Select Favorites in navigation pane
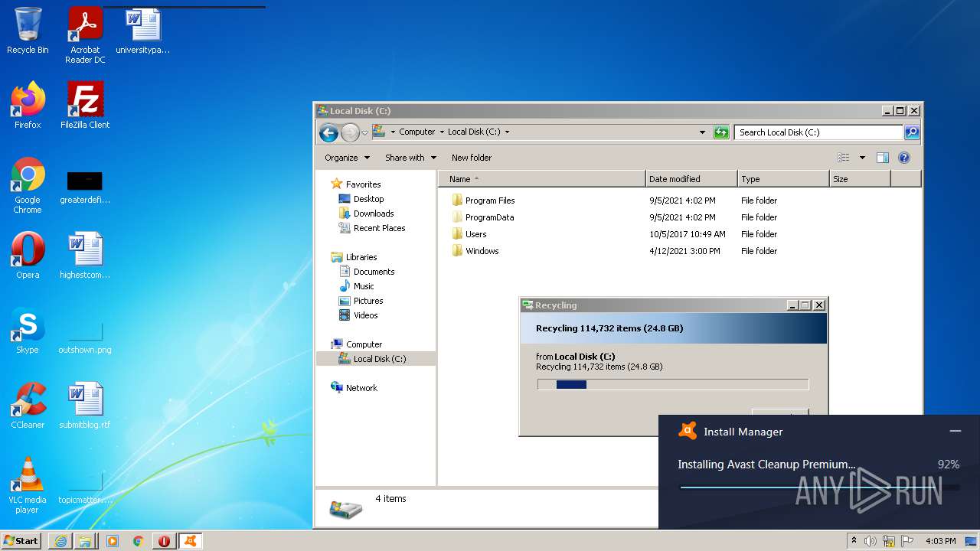Image resolution: width=980 pixels, height=551 pixels. (356, 184)
